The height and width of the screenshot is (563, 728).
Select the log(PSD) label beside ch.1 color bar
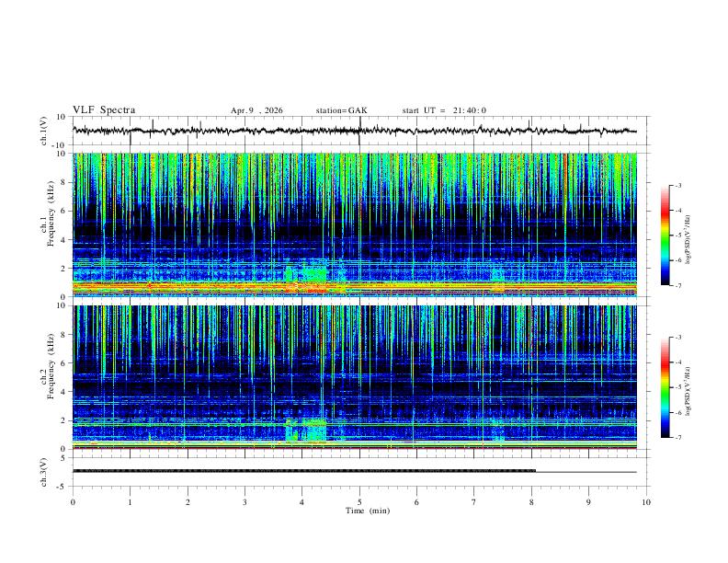pyautogui.click(x=688, y=240)
